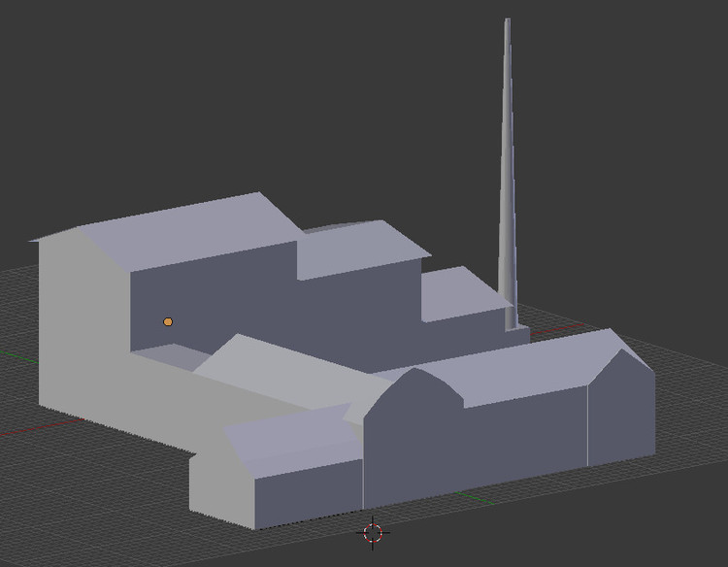Screen dimensions: 728x567
Task: Select the tall thin spire tower
Action: [x=508, y=177]
